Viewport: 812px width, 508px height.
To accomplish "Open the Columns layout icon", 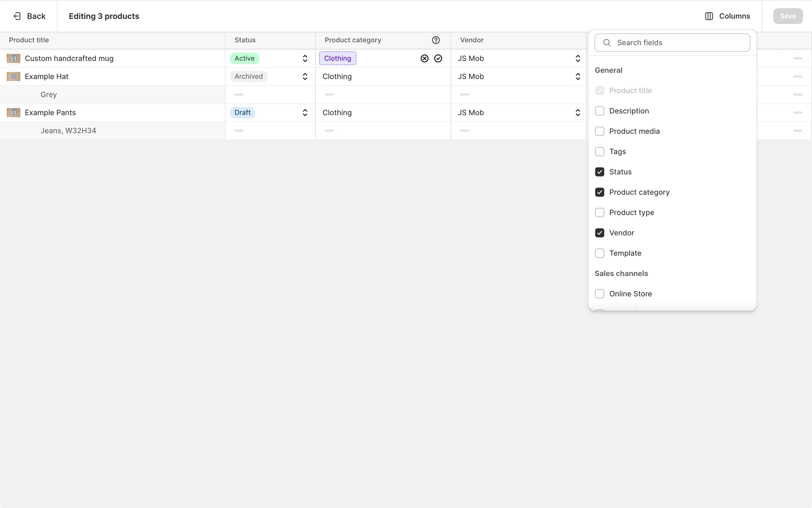I will (709, 16).
